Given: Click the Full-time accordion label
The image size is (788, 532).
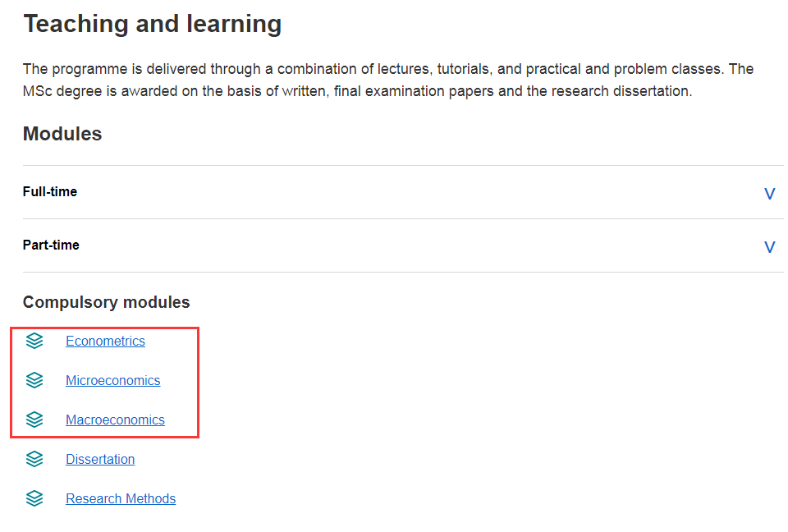Looking at the screenshot, I should click(50, 191).
